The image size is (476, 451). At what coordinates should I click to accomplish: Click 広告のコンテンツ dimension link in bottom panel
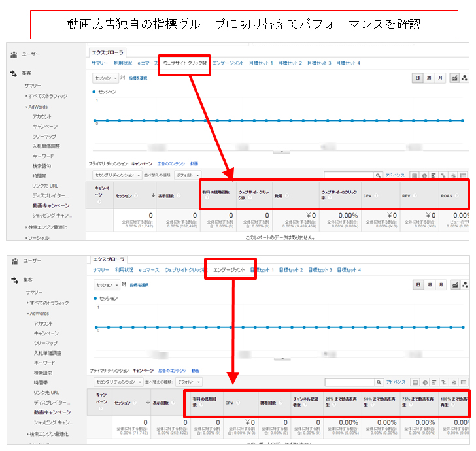(171, 370)
